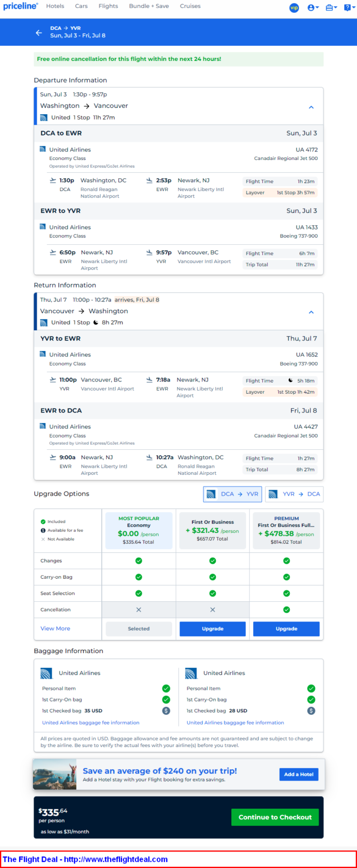The height and width of the screenshot is (868, 357).
Task: Click The Flight Deal website link
Action: 85,859
